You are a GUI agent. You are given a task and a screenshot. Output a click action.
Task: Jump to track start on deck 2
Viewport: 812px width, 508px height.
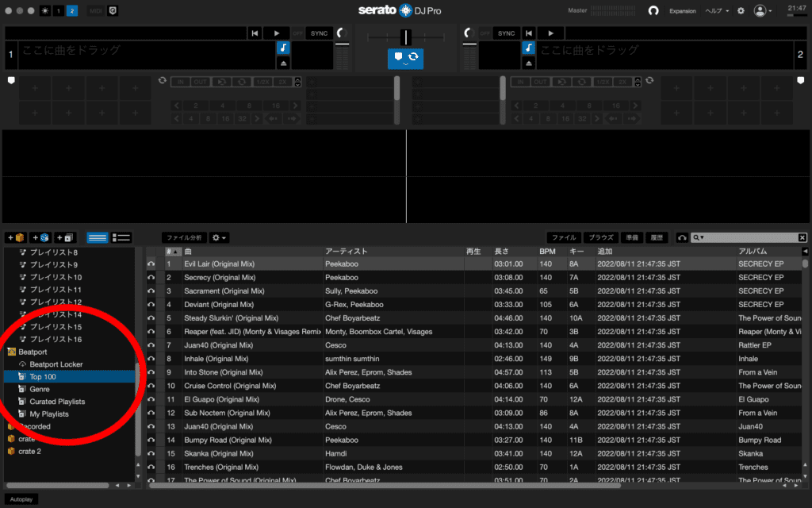click(x=529, y=33)
